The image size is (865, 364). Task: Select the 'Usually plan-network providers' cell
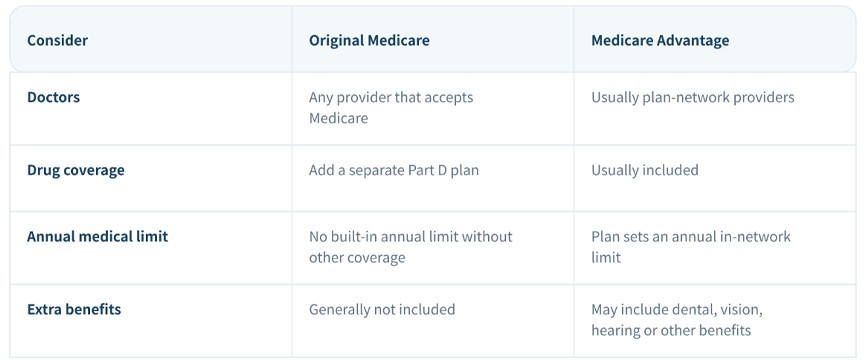point(693,98)
